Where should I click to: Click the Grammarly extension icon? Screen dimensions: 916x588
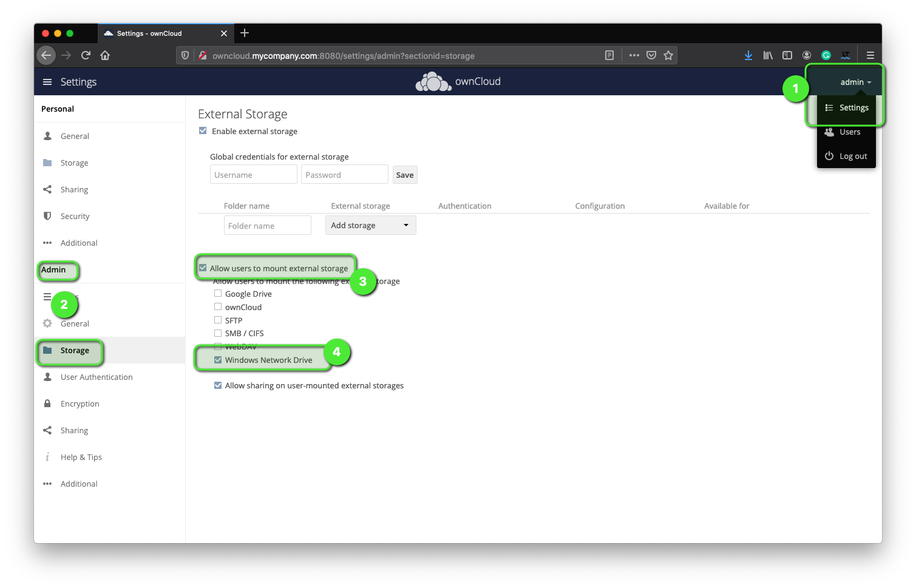tap(826, 55)
